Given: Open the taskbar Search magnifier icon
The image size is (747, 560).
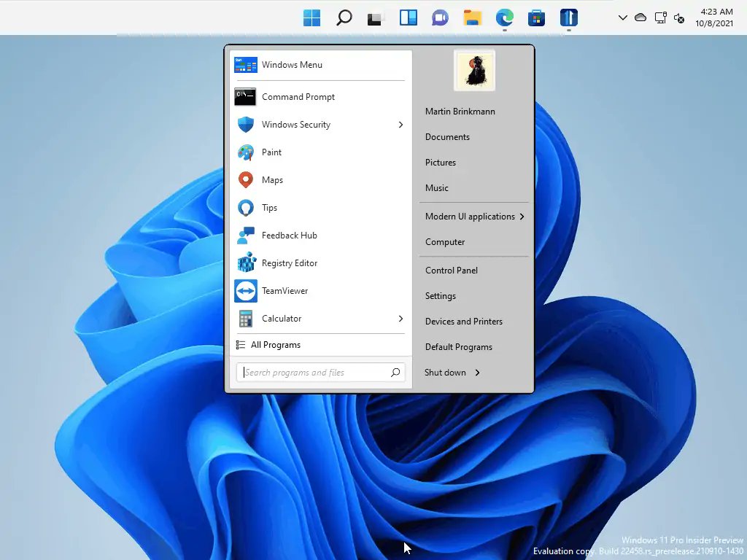Looking at the screenshot, I should pos(344,18).
